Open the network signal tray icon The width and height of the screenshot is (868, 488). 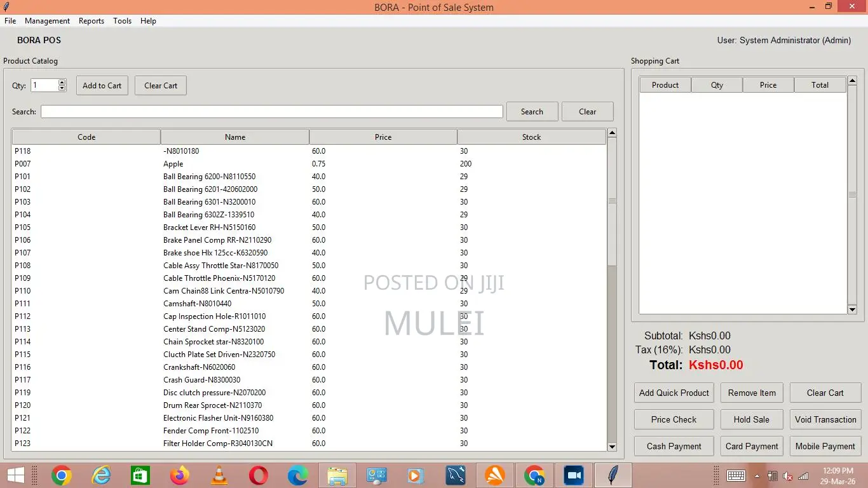pyautogui.click(x=803, y=476)
